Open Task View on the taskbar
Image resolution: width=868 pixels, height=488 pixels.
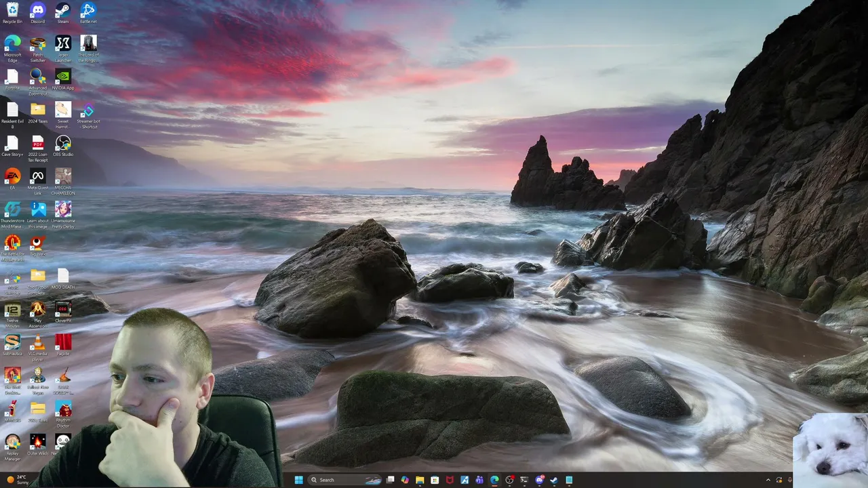click(x=390, y=480)
